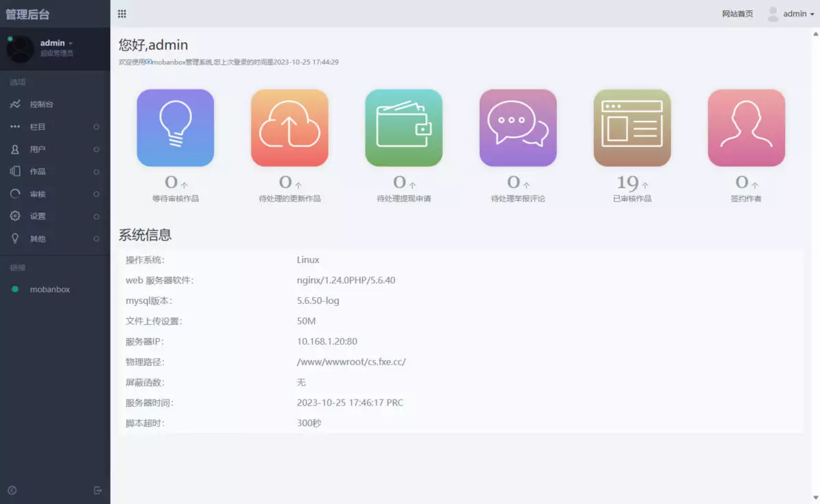Click the grey user avatar in the top bar
Image resolution: width=820 pixels, height=504 pixels.
point(773,14)
